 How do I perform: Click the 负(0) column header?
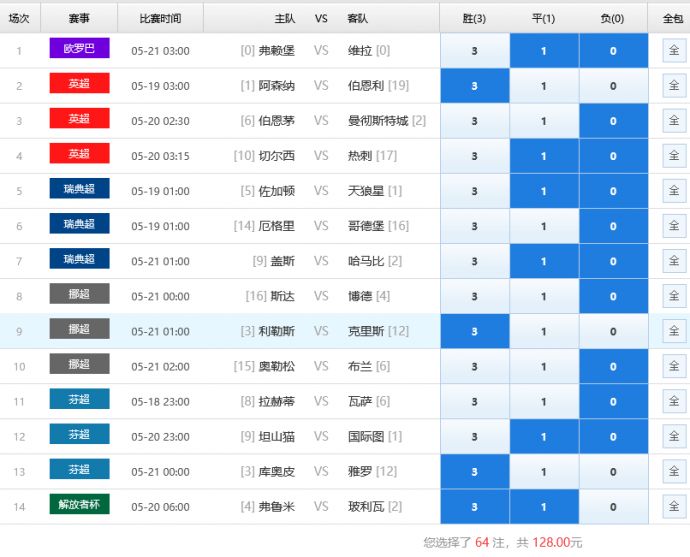point(613,18)
